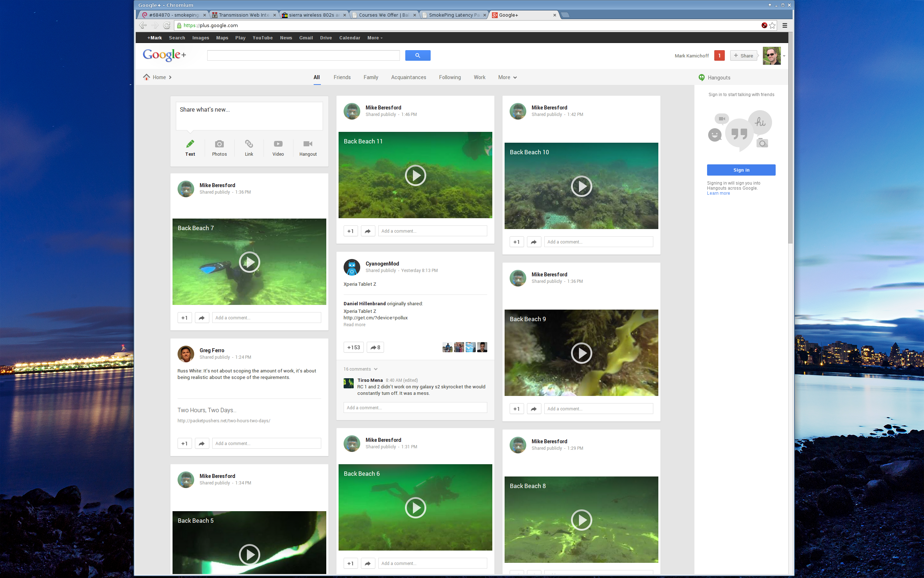Open the Learn more link
The width and height of the screenshot is (924, 578).
pos(718,193)
